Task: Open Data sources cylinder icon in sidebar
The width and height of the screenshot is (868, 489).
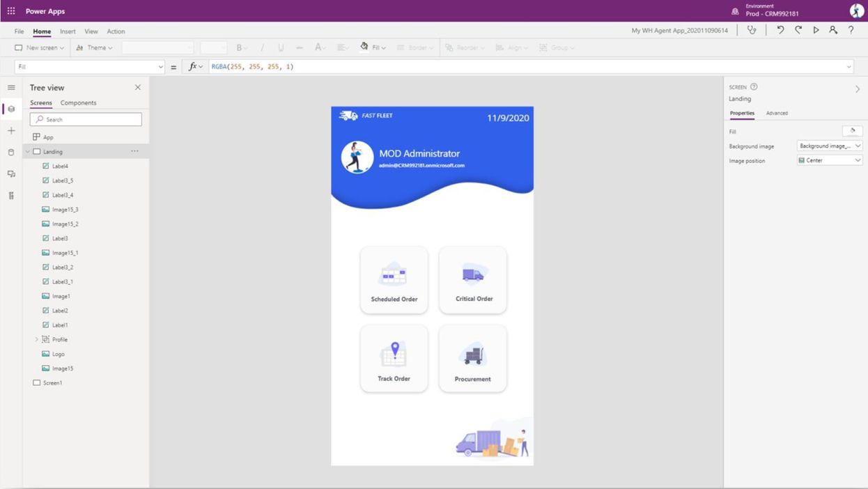Action: pos(11,153)
